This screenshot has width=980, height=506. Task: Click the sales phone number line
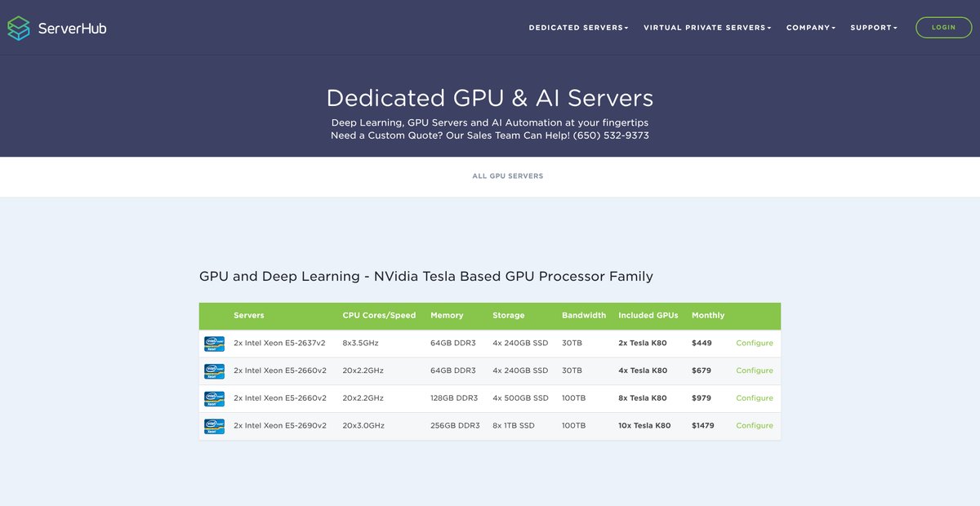pyautogui.click(x=490, y=135)
